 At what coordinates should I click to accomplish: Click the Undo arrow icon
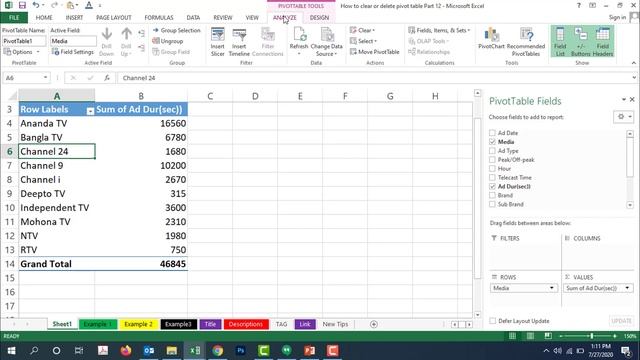pyautogui.click(x=36, y=5)
